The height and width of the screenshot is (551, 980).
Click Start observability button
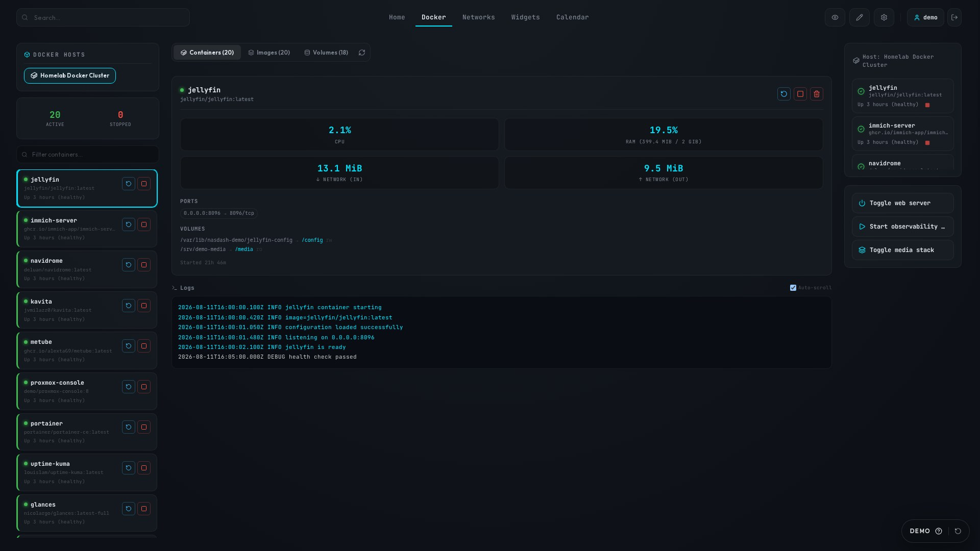tap(902, 227)
